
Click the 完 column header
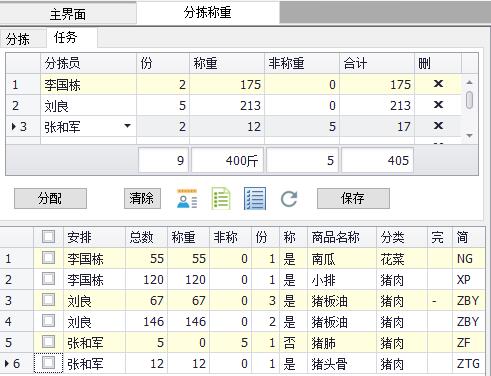pyautogui.click(x=440, y=237)
